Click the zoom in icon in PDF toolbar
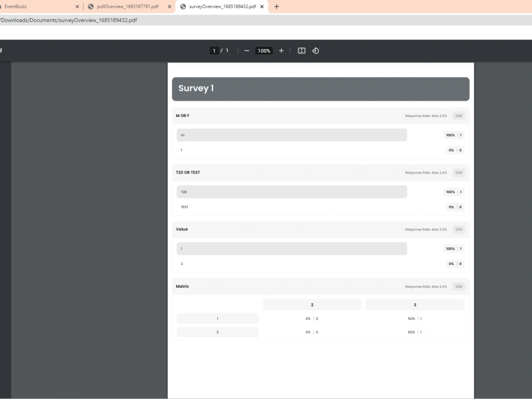532x399 pixels. click(281, 51)
